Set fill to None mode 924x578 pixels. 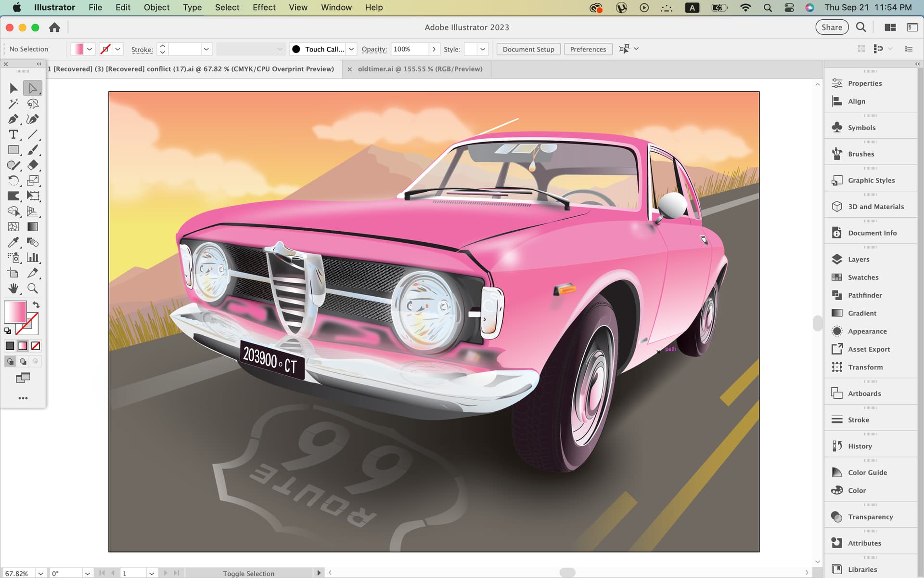pos(36,346)
